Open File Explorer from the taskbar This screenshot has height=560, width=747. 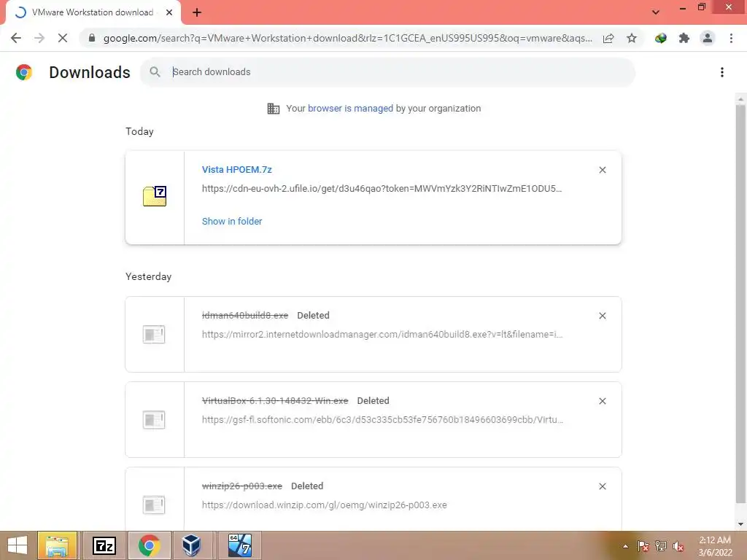(x=57, y=545)
